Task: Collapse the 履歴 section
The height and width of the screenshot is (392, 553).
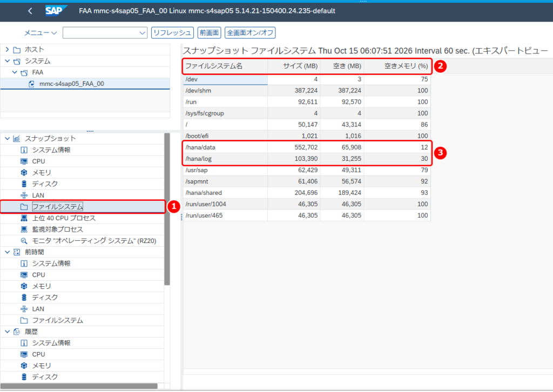Action: 7,332
